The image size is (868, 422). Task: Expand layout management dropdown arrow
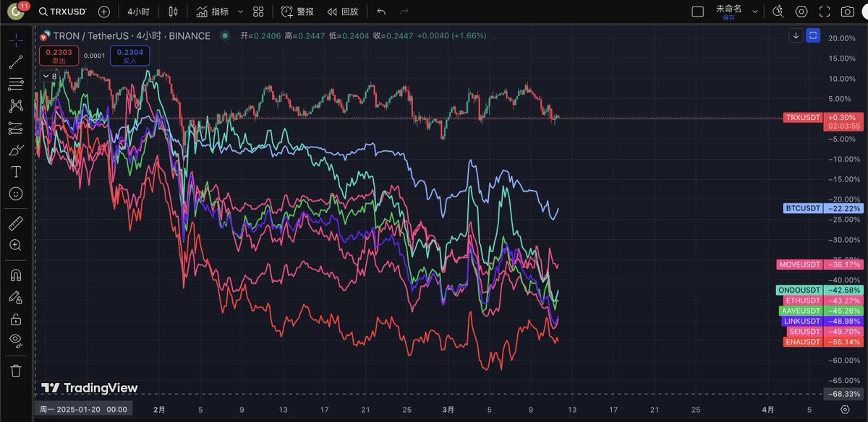click(755, 12)
